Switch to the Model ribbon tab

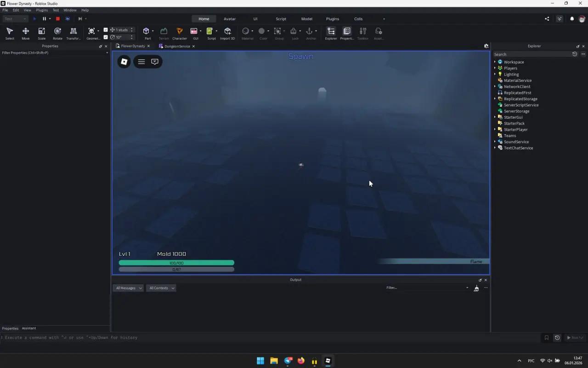307,19
